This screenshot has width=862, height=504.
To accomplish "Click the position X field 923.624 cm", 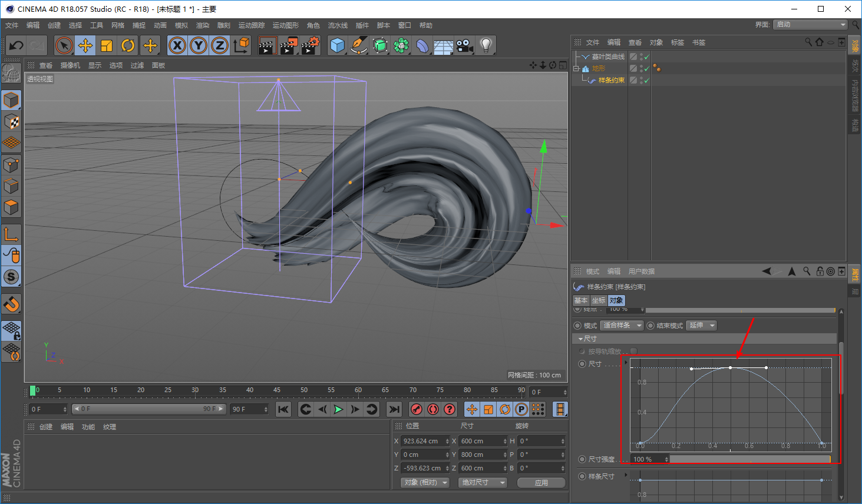I will (424, 441).
